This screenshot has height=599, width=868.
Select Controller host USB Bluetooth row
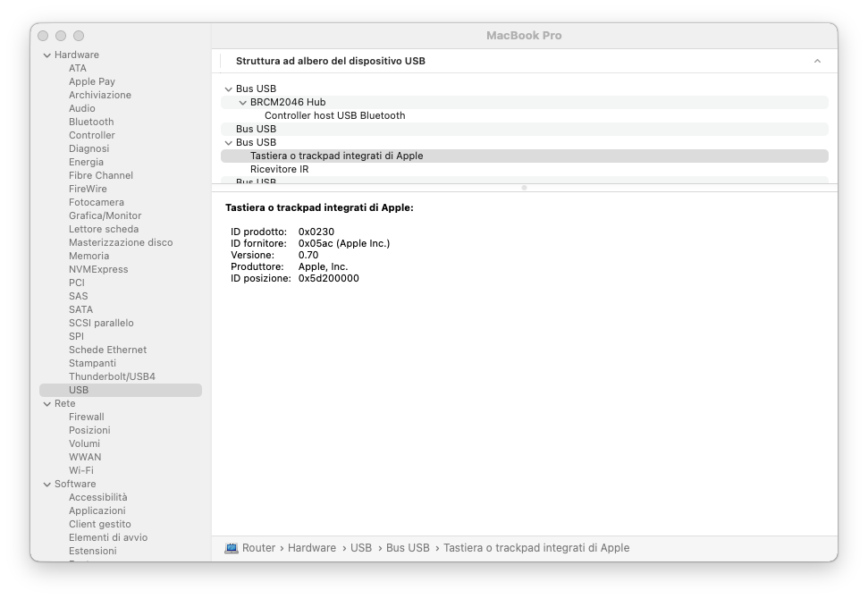tap(524, 115)
